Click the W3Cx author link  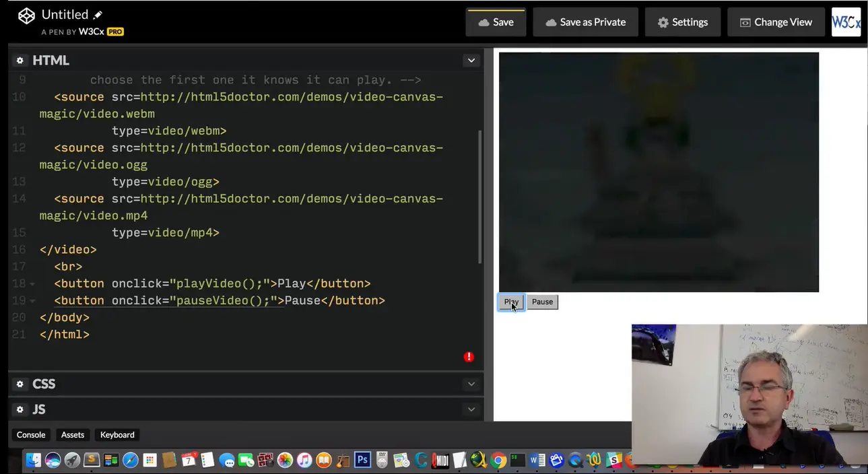click(91, 32)
